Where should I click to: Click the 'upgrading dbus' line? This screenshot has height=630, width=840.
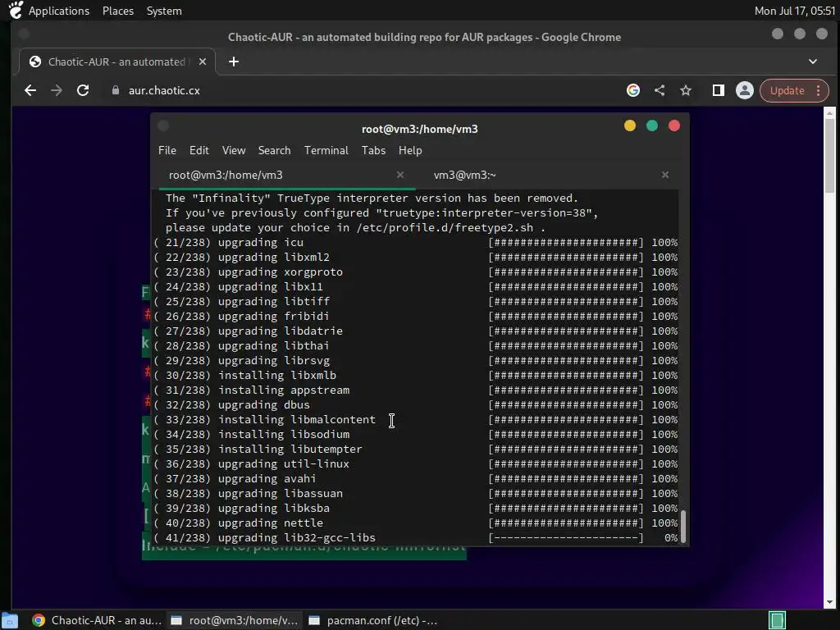click(x=415, y=405)
